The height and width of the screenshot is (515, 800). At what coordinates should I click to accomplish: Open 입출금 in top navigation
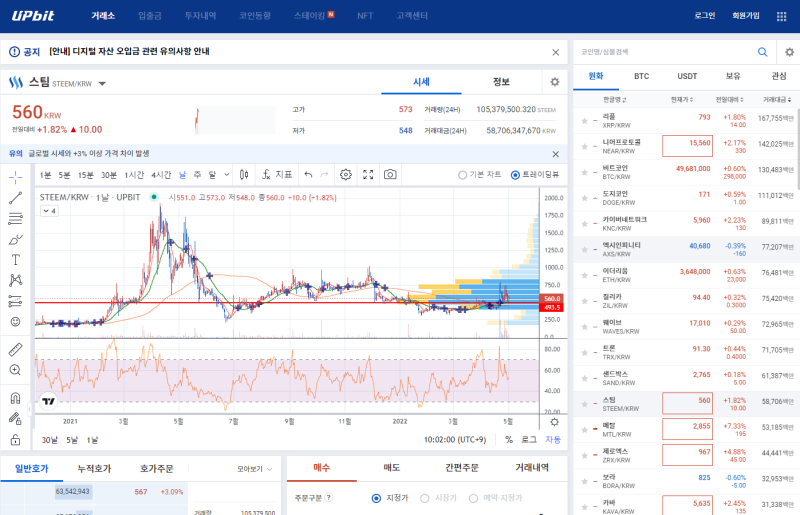click(149, 16)
